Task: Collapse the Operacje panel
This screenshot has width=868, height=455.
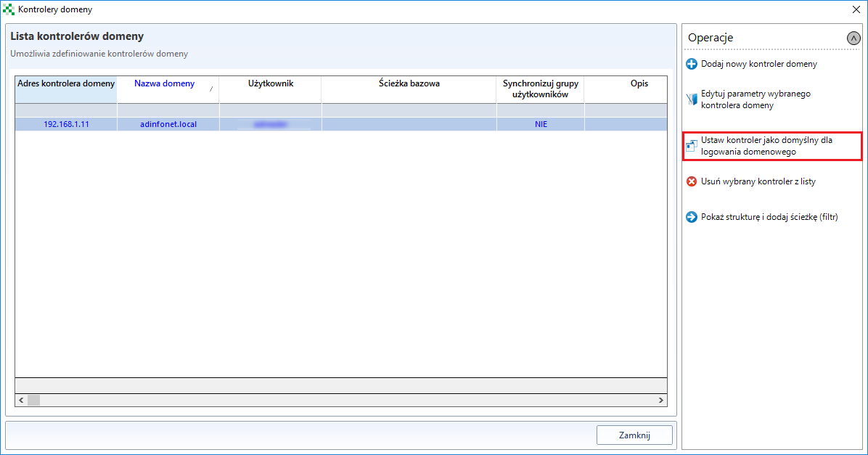Action: point(853,38)
